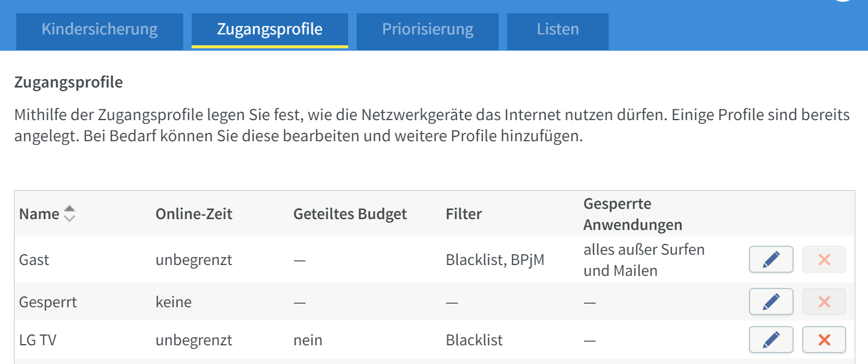Switch to the Kindersicherung tab
Viewport: 868px width, 364px height.
100,30
